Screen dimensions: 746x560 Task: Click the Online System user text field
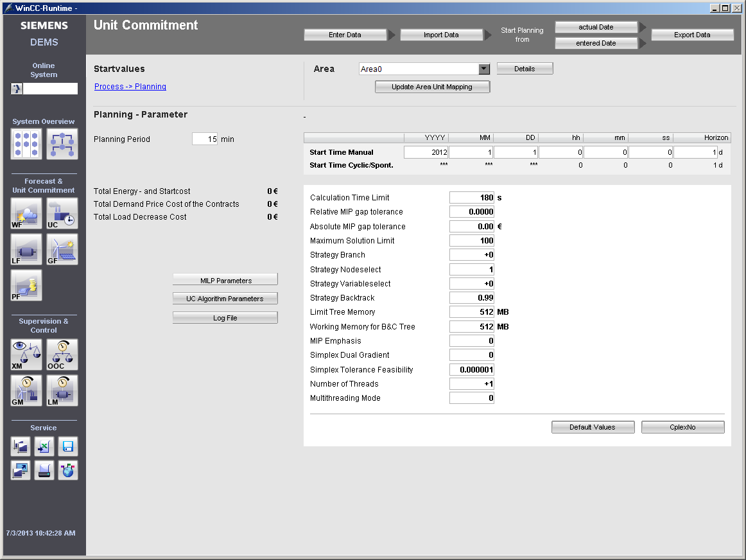click(x=51, y=89)
